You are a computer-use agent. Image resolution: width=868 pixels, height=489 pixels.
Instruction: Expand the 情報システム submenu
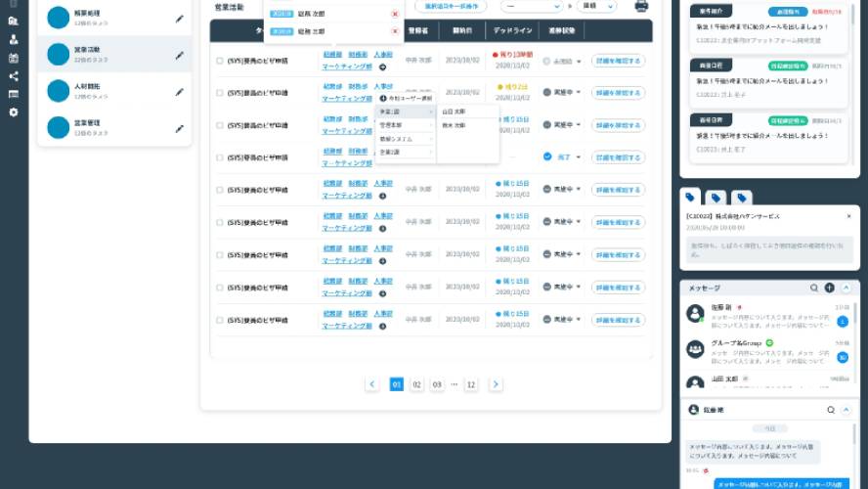click(406, 139)
